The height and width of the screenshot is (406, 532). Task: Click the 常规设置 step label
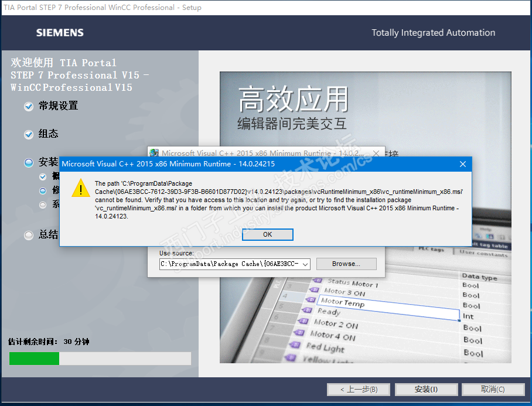[59, 106]
